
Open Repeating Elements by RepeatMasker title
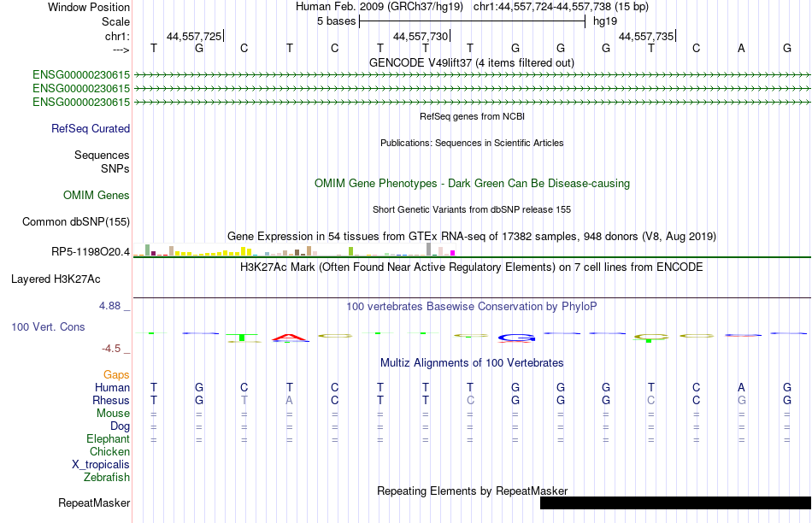tap(472, 491)
